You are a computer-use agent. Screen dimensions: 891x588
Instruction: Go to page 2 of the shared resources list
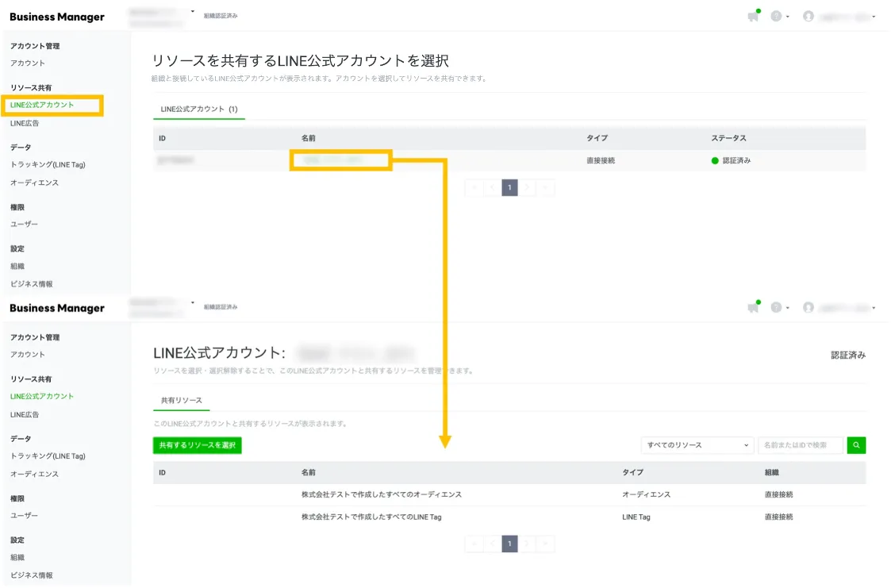click(x=528, y=544)
